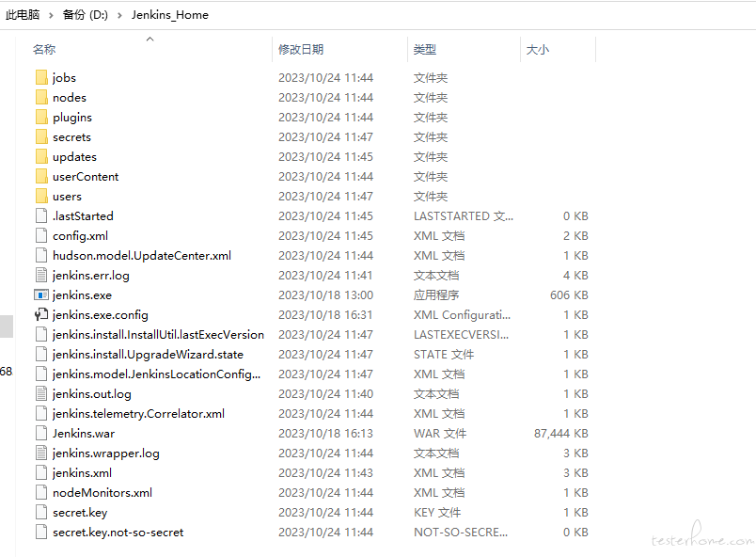Click the date 2023/10/18 16:13
Viewport: 756px width, 557px height.
[325, 434]
